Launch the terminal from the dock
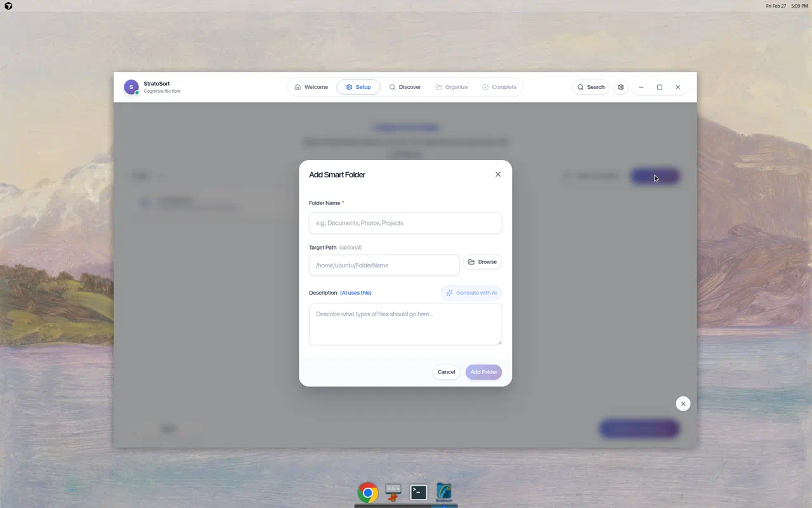The height and width of the screenshot is (508, 812). tap(418, 492)
